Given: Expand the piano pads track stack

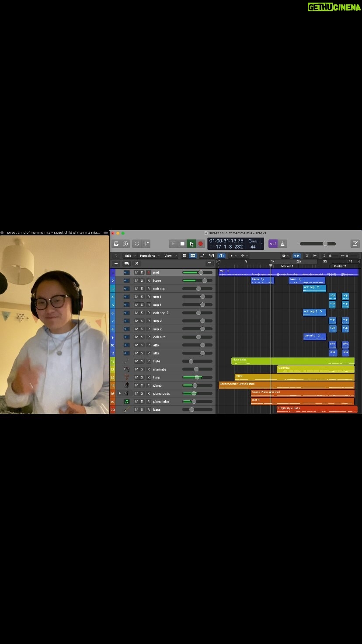Looking at the screenshot, I should pos(120,393).
